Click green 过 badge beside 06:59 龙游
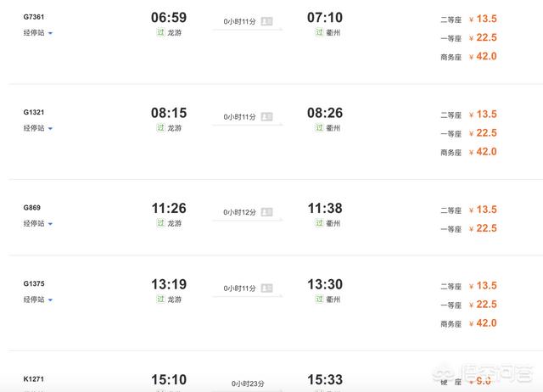The height and width of the screenshot is (392, 543). pyautogui.click(x=160, y=32)
